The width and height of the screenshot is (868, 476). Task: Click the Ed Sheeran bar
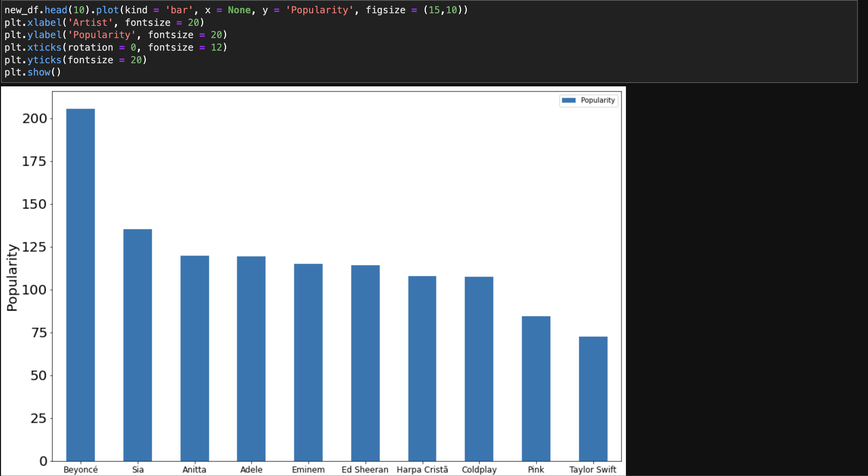tap(365, 363)
